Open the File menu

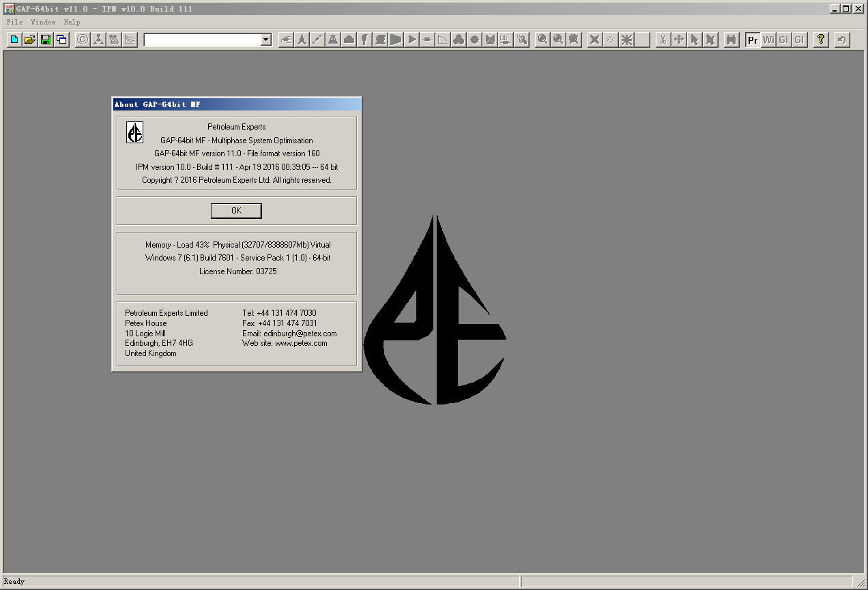(14, 22)
